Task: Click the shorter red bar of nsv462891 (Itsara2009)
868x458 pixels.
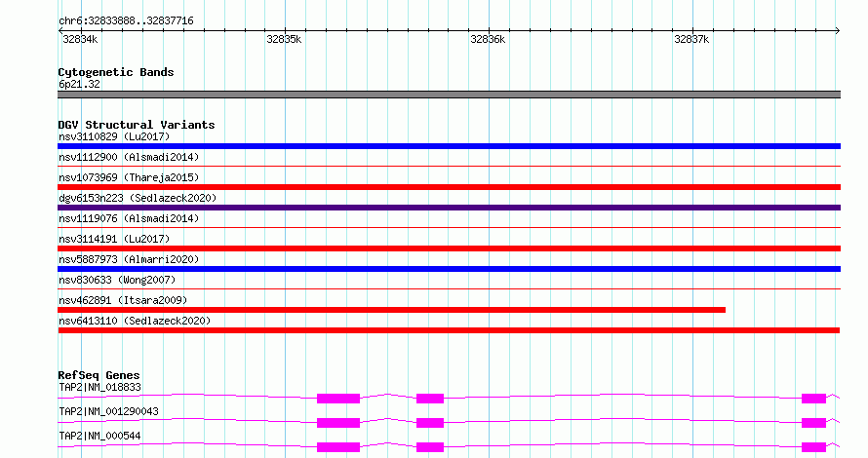Action: click(x=391, y=310)
